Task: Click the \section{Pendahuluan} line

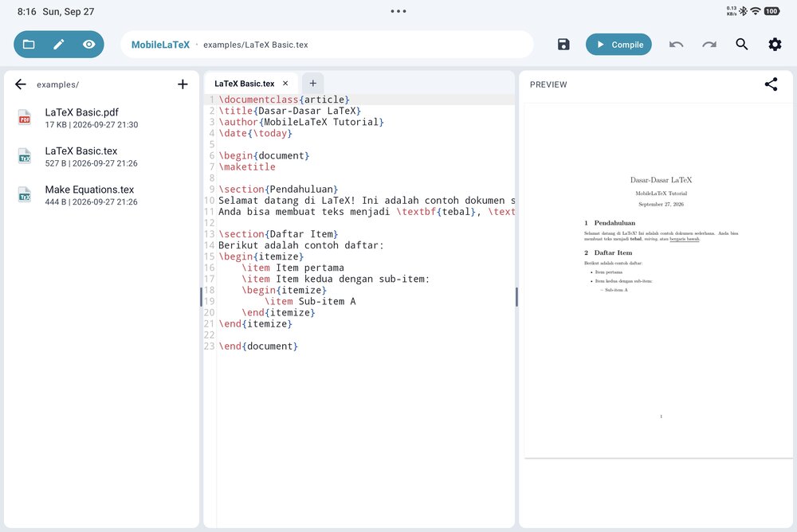Action: [278, 189]
